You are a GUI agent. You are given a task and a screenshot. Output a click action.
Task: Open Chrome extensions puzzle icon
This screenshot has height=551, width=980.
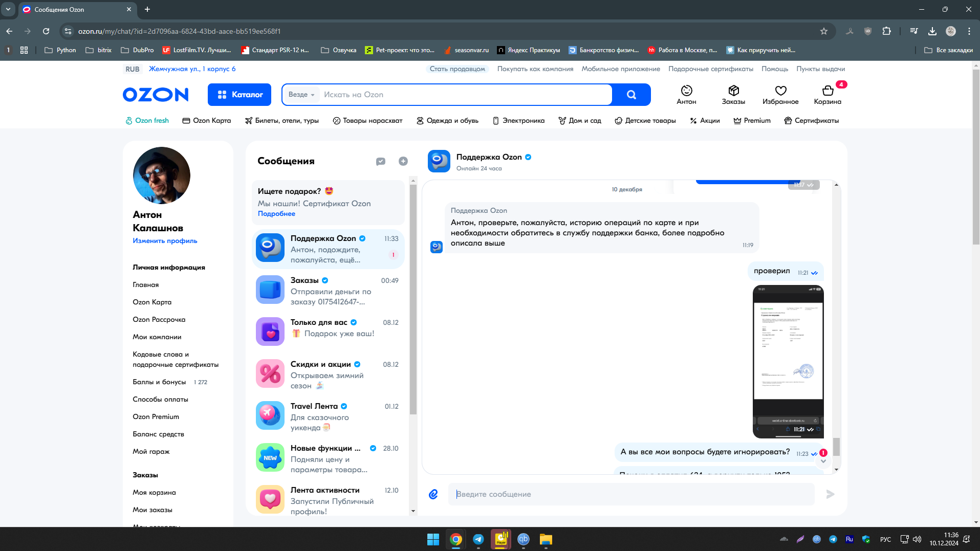887,31
